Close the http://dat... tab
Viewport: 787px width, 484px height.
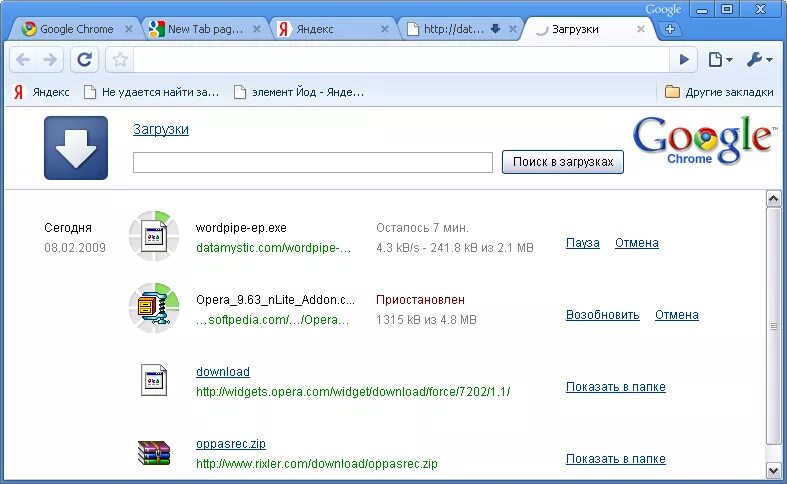tap(513, 29)
